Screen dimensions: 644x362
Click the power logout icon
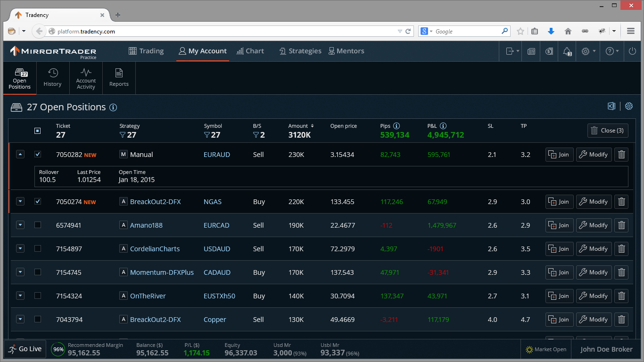[x=632, y=51]
